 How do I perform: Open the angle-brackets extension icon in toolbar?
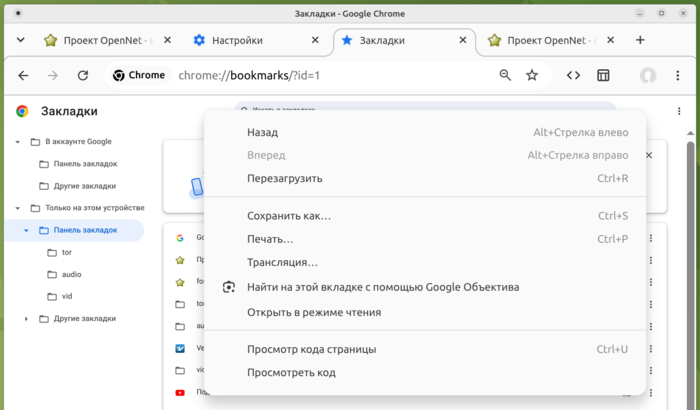click(x=573, y=75)
